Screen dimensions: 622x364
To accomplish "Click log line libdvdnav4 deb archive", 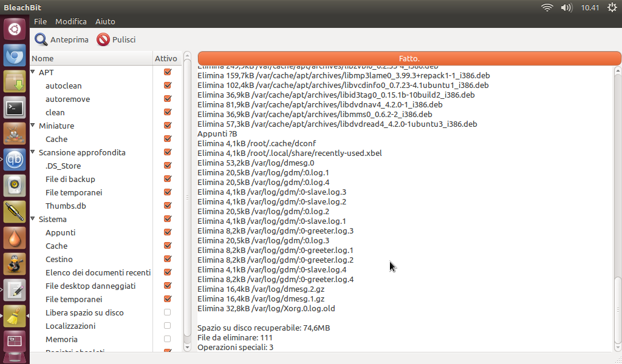I will tap(320, 104).
